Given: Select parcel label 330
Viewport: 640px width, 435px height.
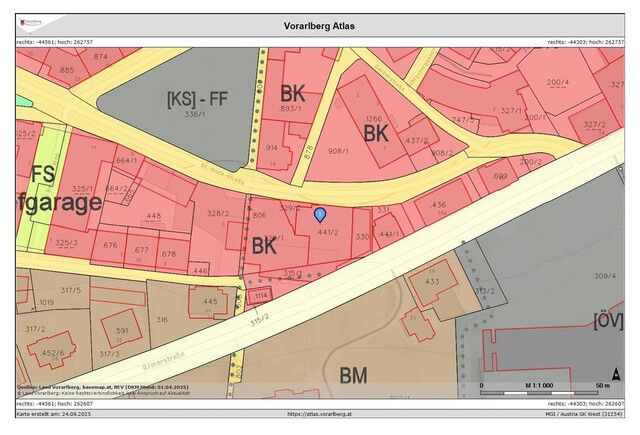Looking at the screenshot, I should 362,237.
